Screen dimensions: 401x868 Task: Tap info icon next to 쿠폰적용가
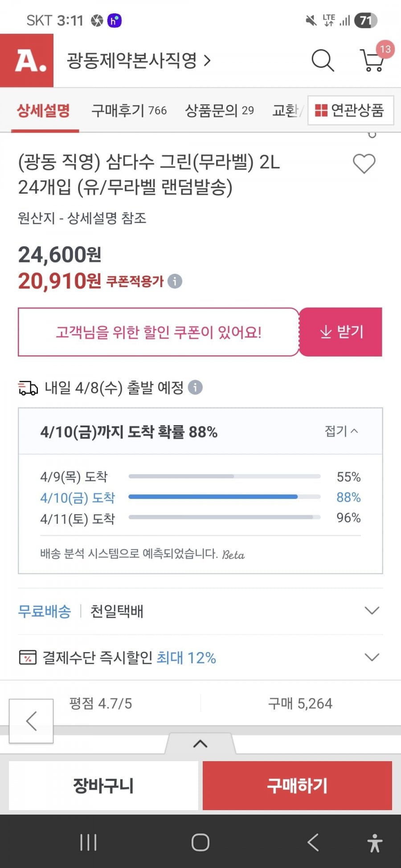175,281
